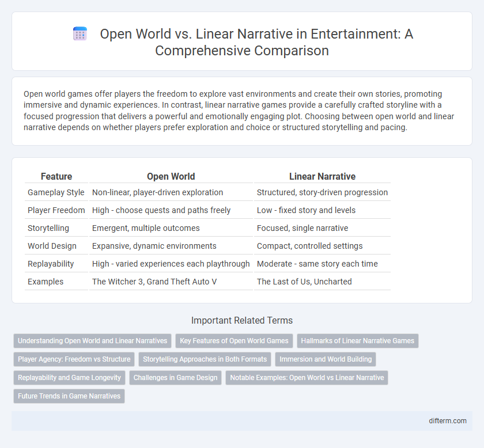The width and height of the screenshot is (484, 448).
Task: Click the Open World column header
Action: 171,176
